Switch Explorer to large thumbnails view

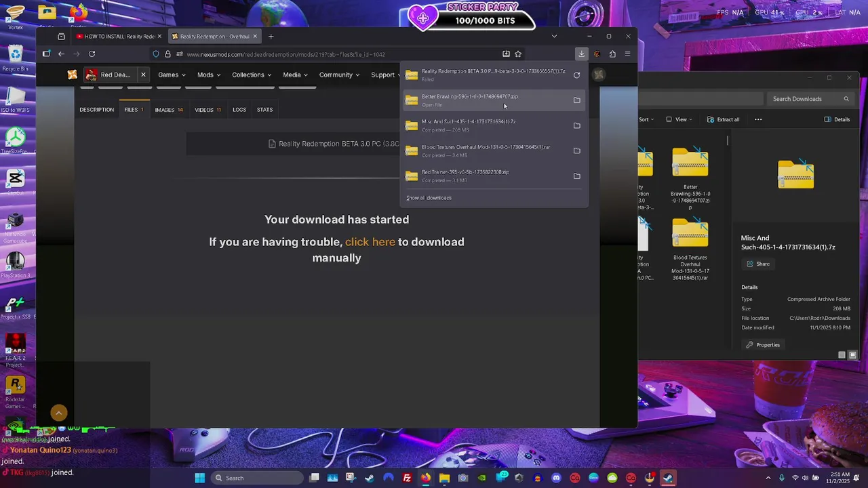coord(853,354)
